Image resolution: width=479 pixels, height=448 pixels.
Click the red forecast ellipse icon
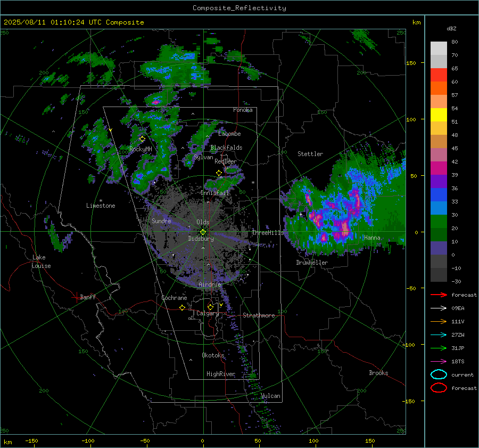click(x=439, y=388)
